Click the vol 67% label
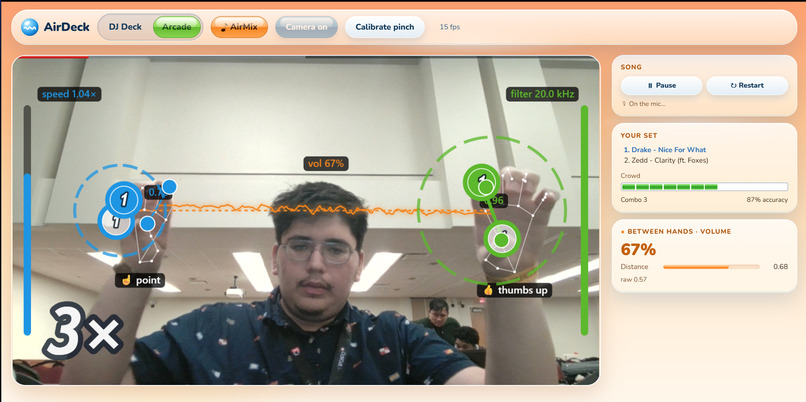806x402 pixels. (x=326, y=164)
